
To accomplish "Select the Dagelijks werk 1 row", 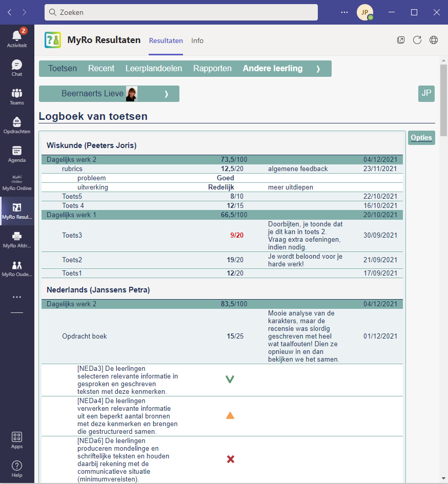I will coord(222,215).
